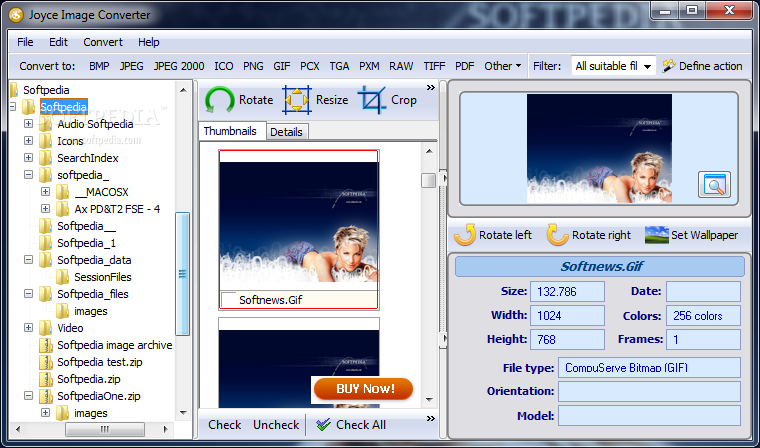This screenshot has height=448, width=760.
Task: Open the File menu
Action: pyautogui.click(x=25, y=42)
